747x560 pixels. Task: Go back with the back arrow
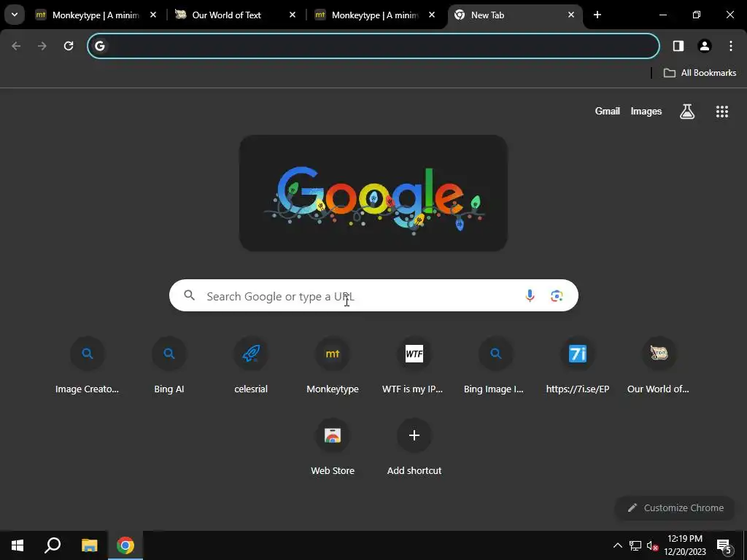(x=16, y=46)
